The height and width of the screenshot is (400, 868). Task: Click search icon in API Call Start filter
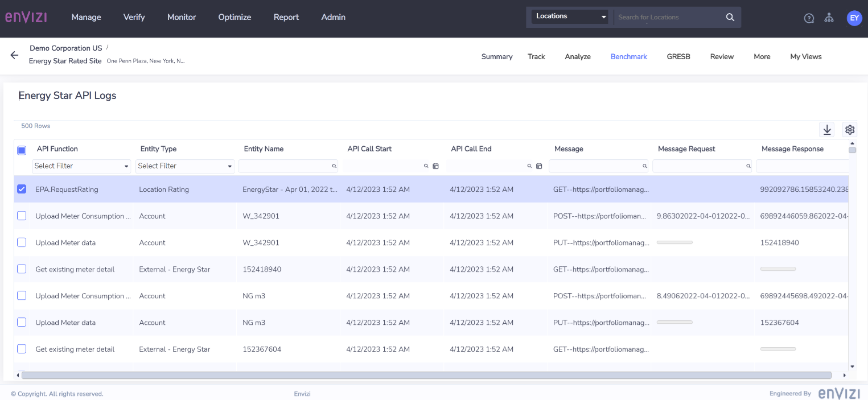click(426, 166)
